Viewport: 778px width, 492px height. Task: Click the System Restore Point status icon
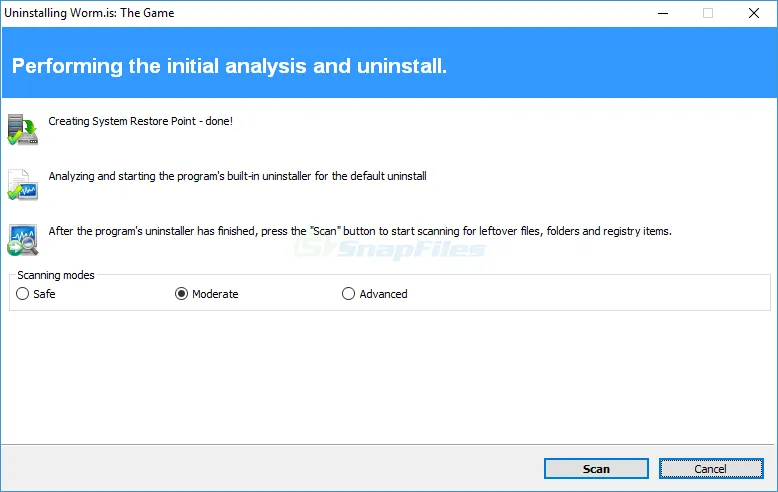pyautogui.click(x=23, y=129)
